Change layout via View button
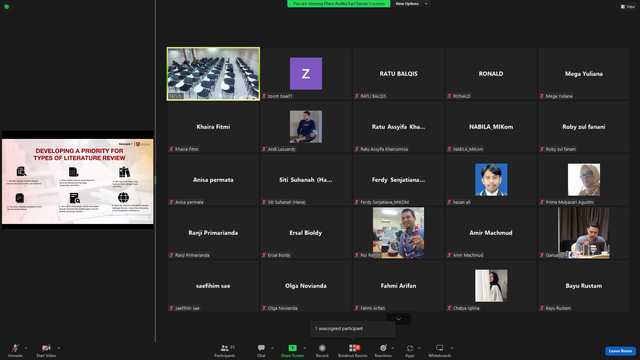The width and height of the screenshot is (640, 360). click(628, 7)
